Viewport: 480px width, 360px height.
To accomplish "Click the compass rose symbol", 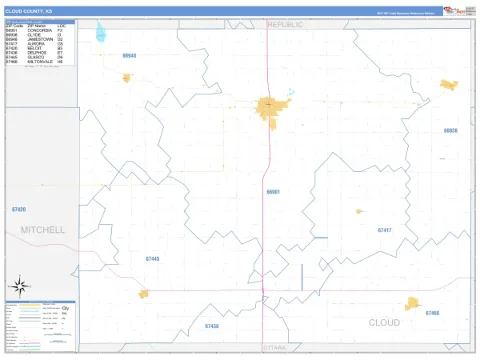I will point(20,286).
